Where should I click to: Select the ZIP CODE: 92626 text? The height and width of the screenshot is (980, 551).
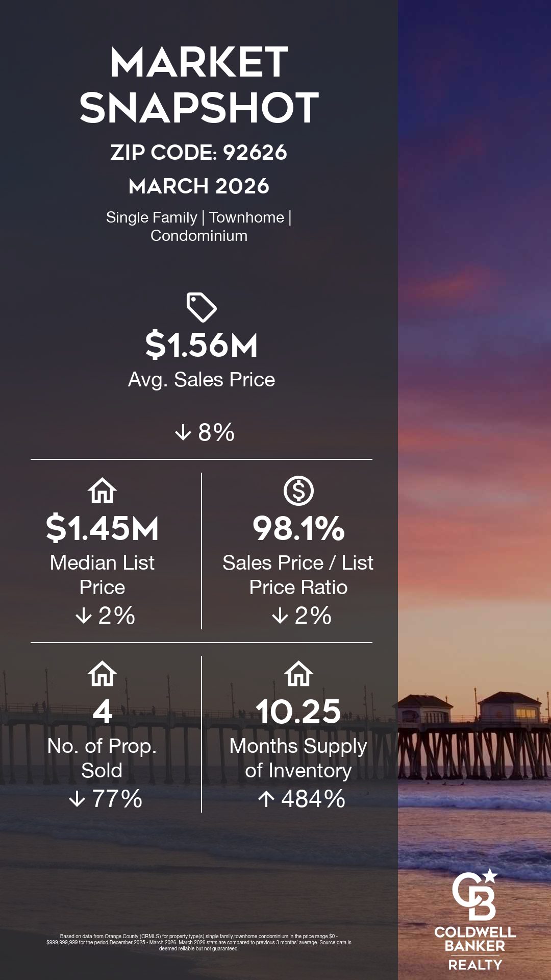point(199,152)
